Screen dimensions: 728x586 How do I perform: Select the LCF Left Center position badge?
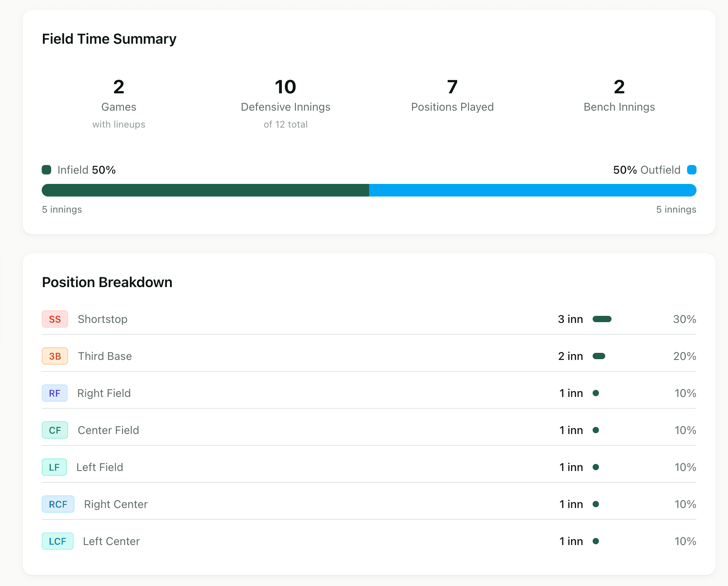(57, 541)
